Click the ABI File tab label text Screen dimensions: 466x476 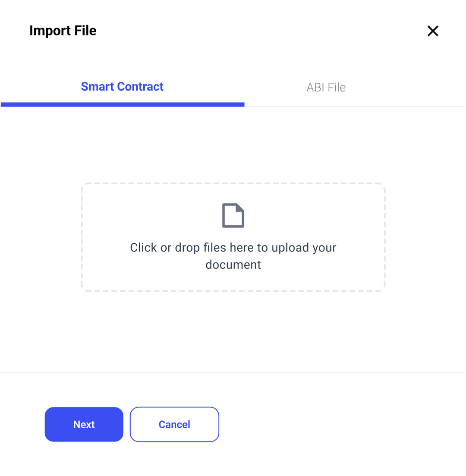click(326, 87)
